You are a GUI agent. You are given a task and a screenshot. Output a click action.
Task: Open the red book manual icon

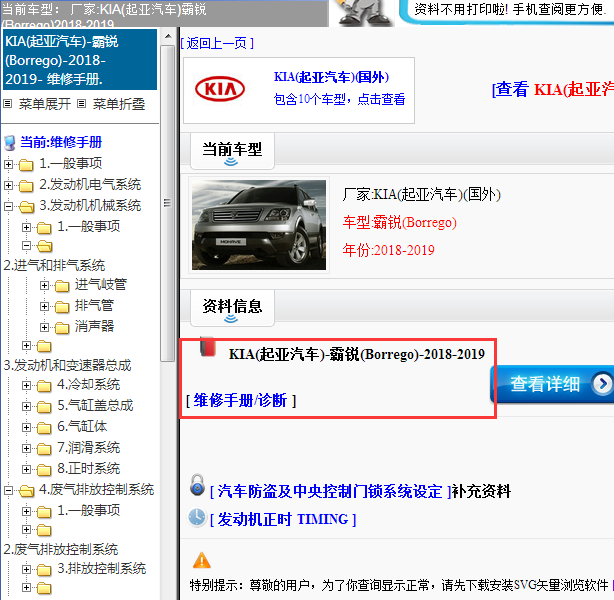point(208,346)
